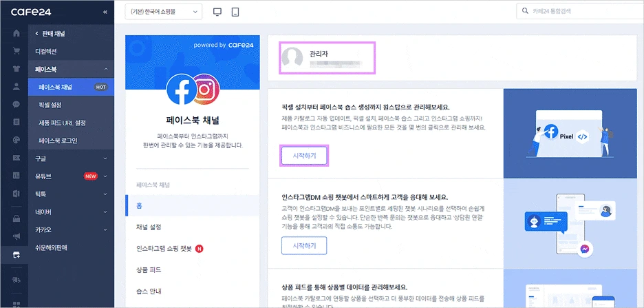Open the home icon in left rail
Screen dimensions: 644x308
pos(17,33)
